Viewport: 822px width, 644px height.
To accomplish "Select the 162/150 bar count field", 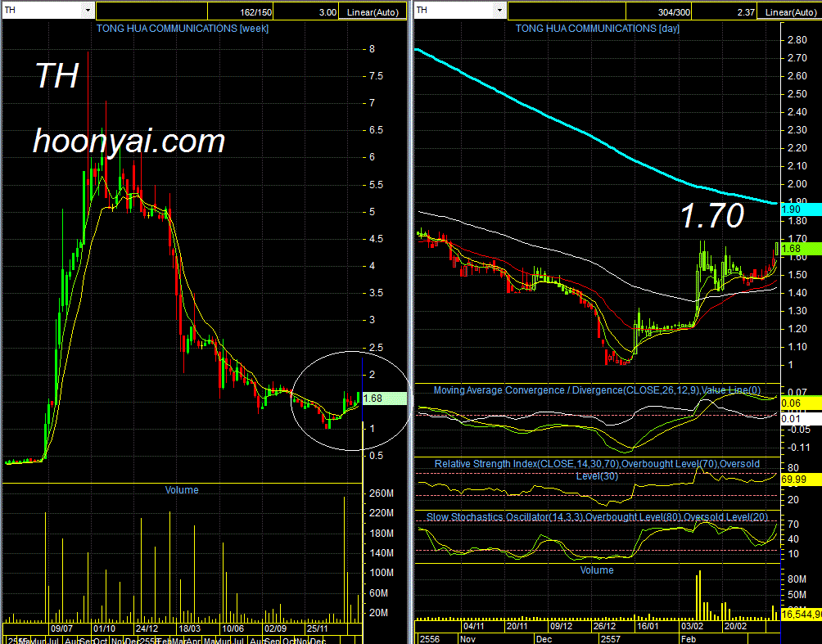I will tap(241, 11).
